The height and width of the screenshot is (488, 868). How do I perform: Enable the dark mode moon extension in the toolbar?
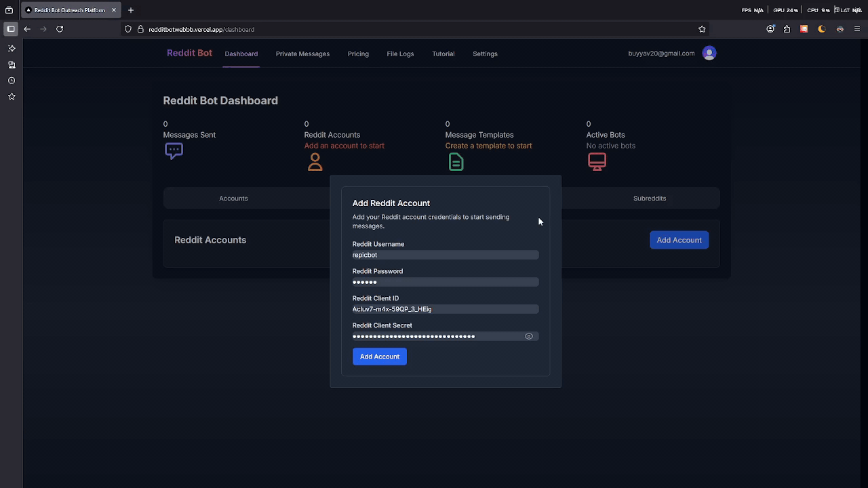[x=821, y=29]
